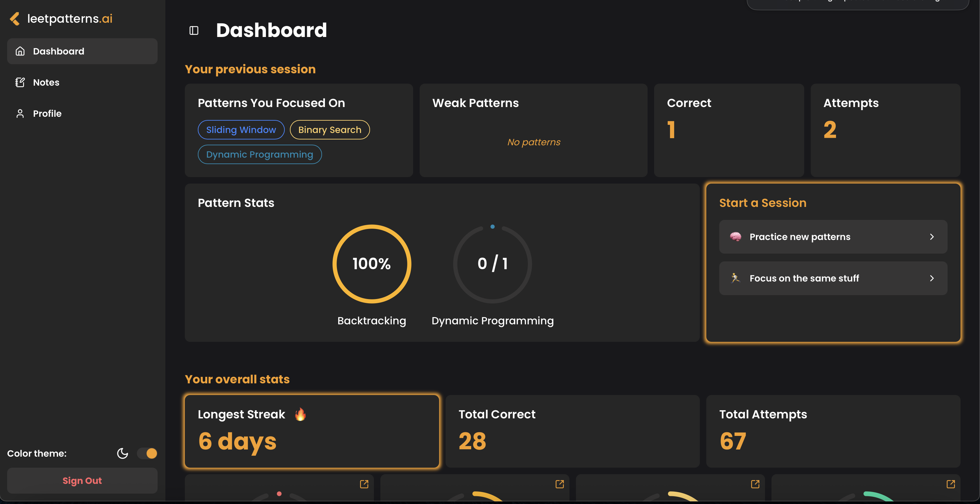This screenshot has height=504, width=980.
Task: Click the Profile person icon
Action: point(20,114)
